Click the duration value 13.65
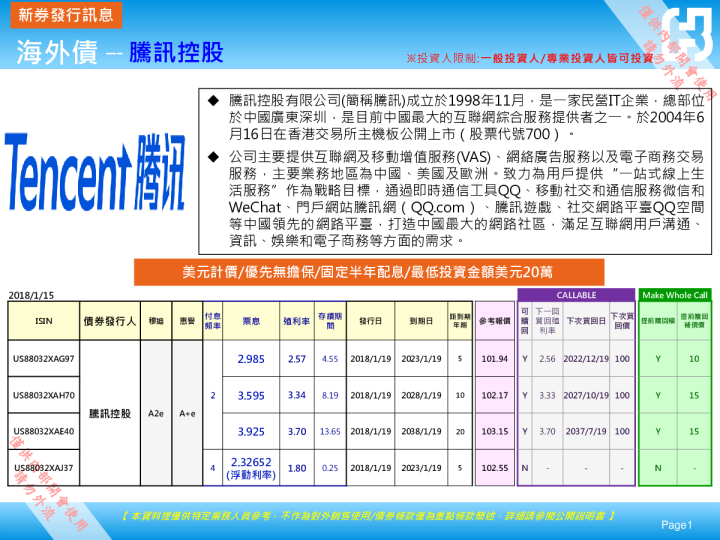The width and height of the screenshot is (720, 540). click(330, 432)
